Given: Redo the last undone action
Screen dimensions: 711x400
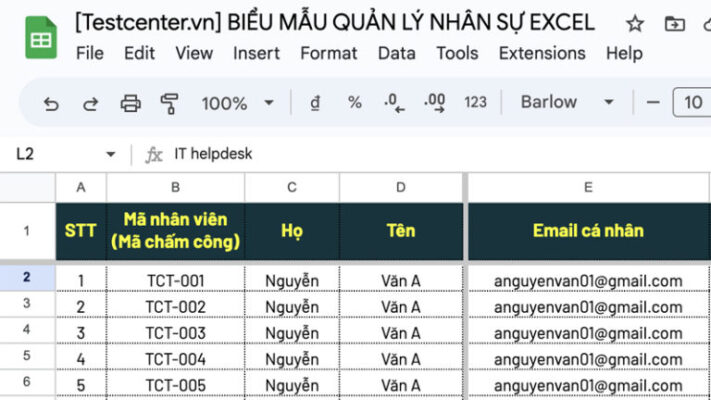Looking at the screenshot, I should pyautogui.click(x=90, y=102).
